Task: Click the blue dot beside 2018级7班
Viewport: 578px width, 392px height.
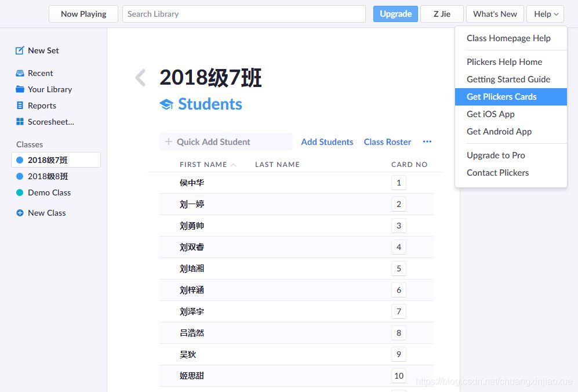Action: click(x=20, y=160)
